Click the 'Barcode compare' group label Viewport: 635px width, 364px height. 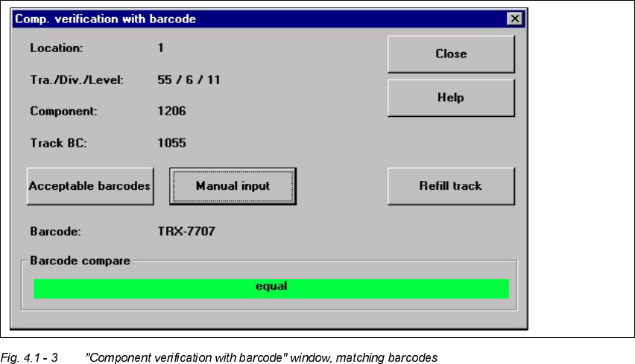[80, 261]
